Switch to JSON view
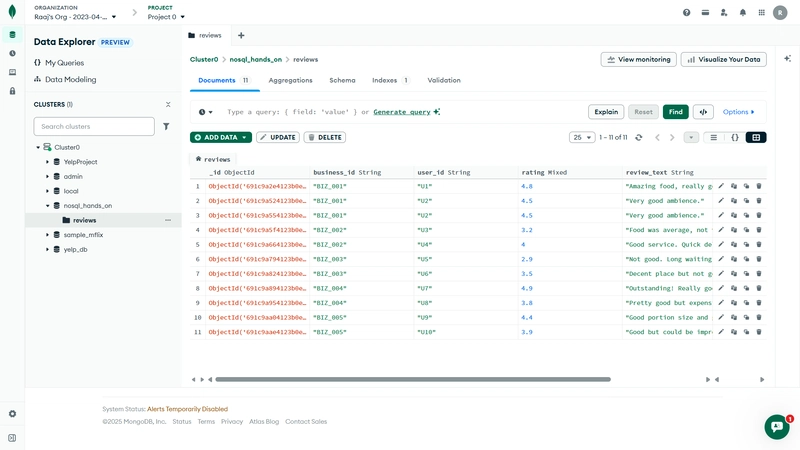The width and height of the screenshot is (800, 450). [x=735, y=137]
